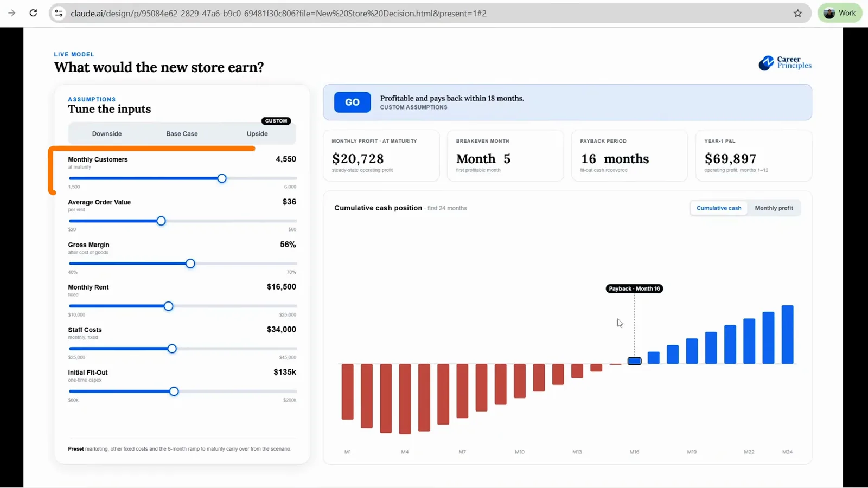Click the blue GO verdict badge
This screenshot has height=488, width=868.
(352, 102)
